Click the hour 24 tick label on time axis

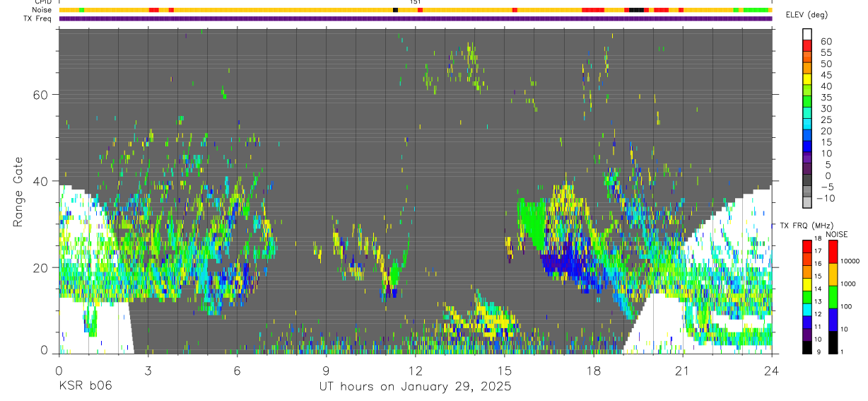[x=771, y=370]
